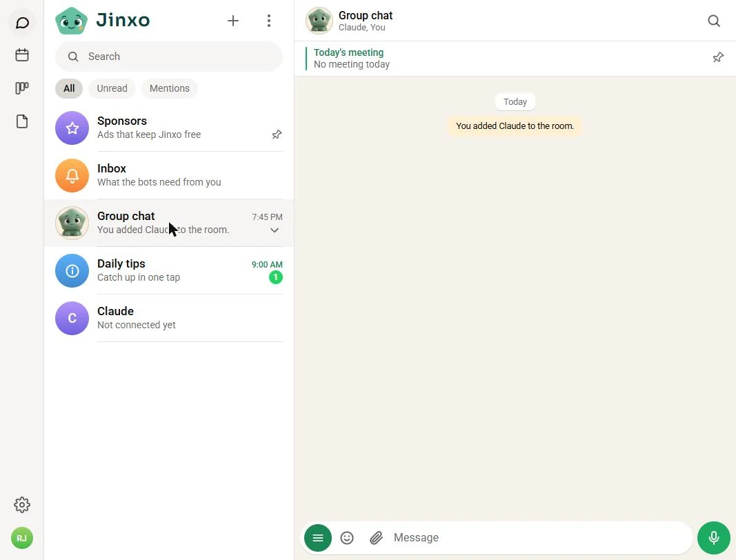The height and width of the screenshot is (560, 736).
Task: Click the Group chat header avatar
Action: pos(319,21)
